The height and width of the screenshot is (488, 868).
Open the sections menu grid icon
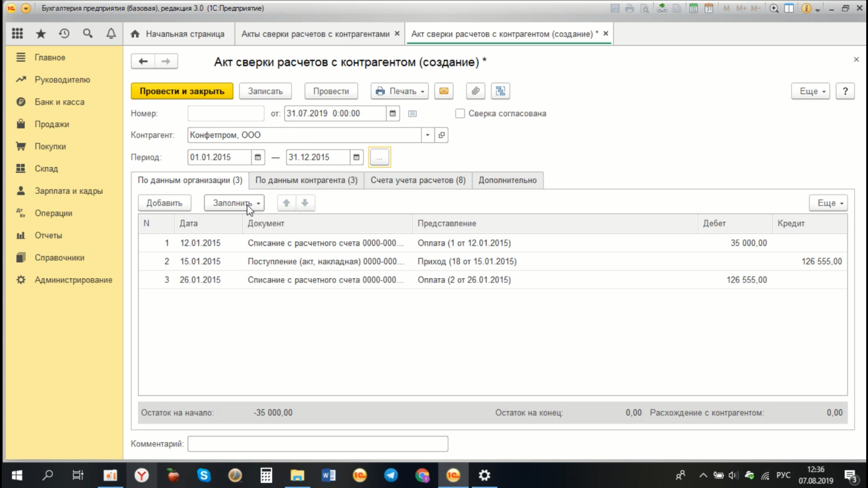pos(17,34)
